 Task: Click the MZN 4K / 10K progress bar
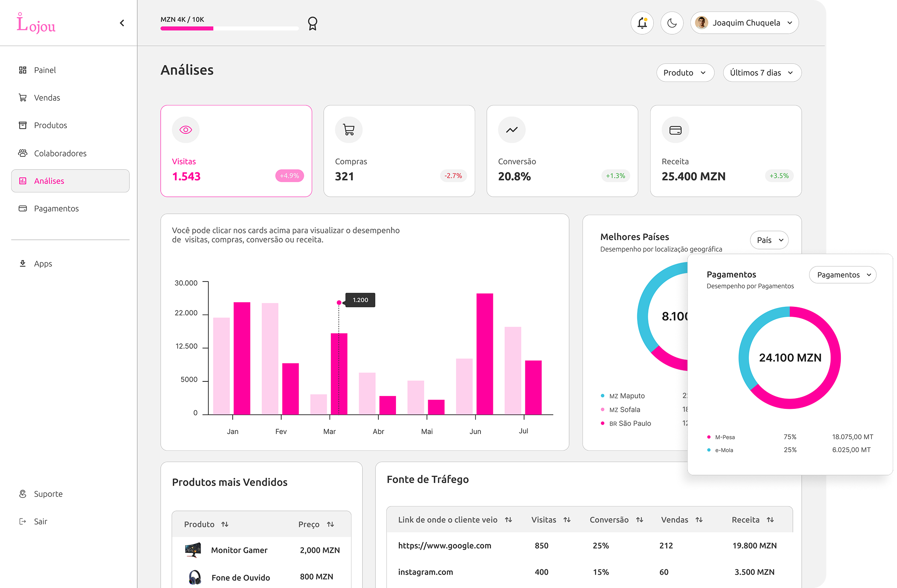pyautogui.click(x=229, y=28)
